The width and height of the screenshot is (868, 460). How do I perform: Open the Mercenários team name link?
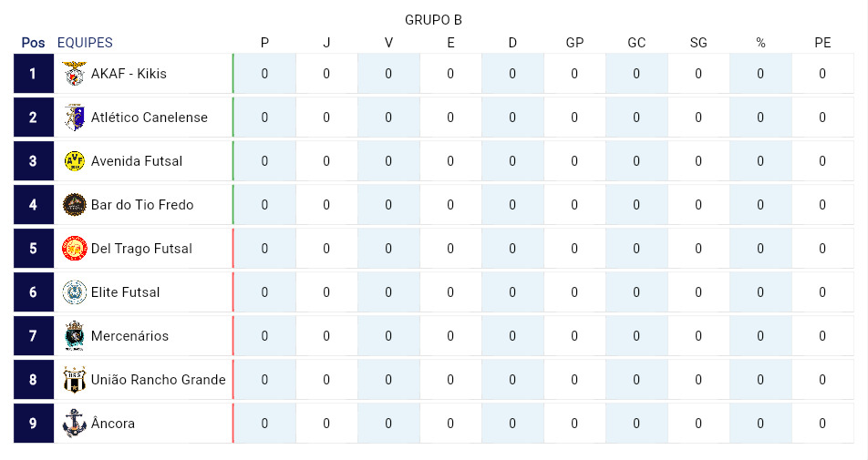pos(129,335)
